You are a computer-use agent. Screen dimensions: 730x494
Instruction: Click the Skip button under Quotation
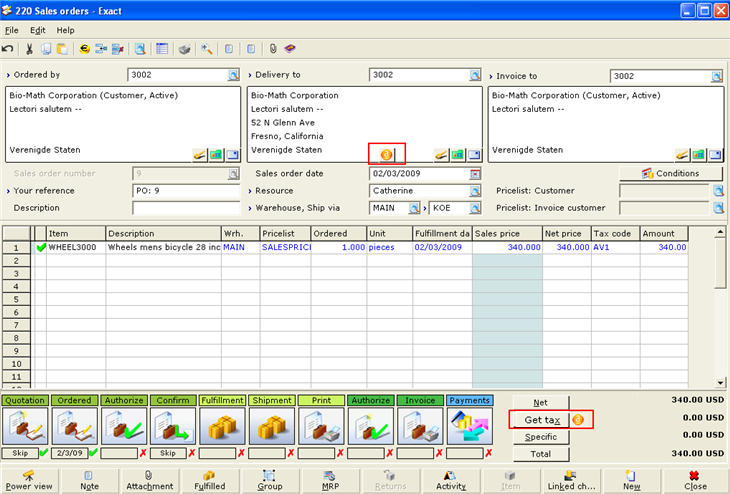(x=20, y=453)
